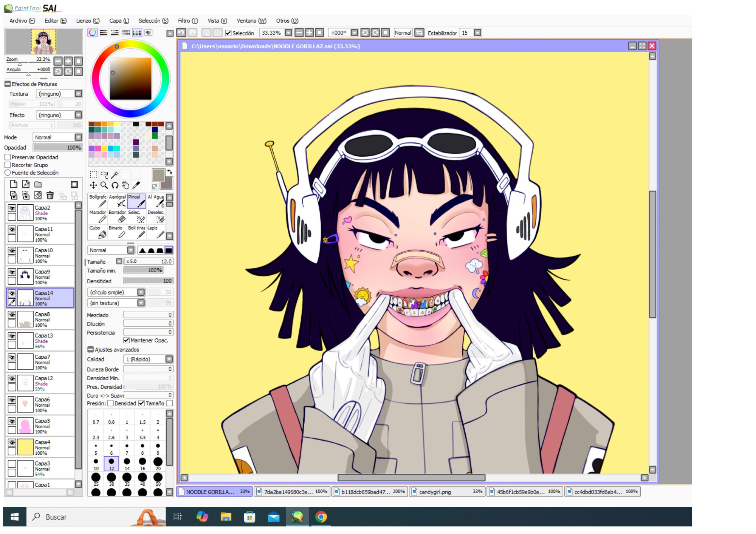Open the Filtro menu
This screenshot has width=756, height=534.
click(x=188, y=21)
